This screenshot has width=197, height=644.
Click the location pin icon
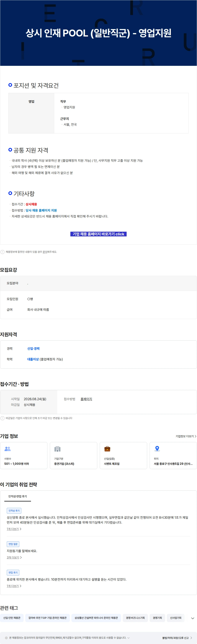coord(157,449)
